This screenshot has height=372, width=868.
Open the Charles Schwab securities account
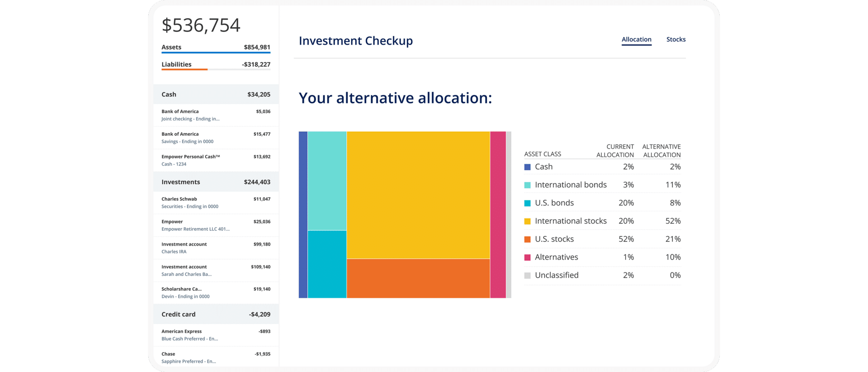[216, 202]
